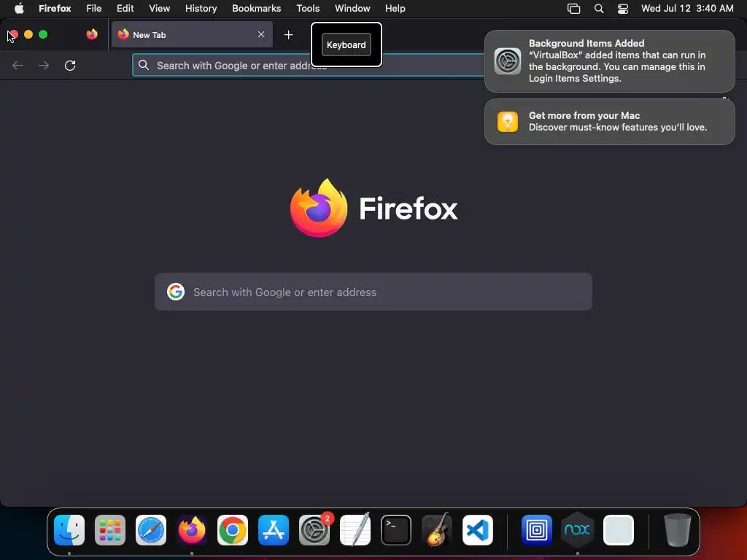This screenshot has height=560, width=747.
Task: Open Get more from your Mac notification
Action: coord(610,122)
